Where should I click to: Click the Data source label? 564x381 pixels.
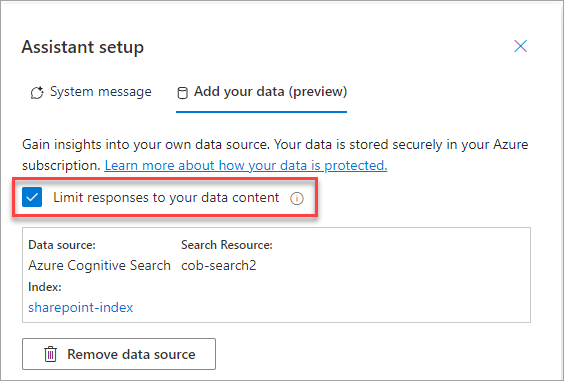coord(62,245)
